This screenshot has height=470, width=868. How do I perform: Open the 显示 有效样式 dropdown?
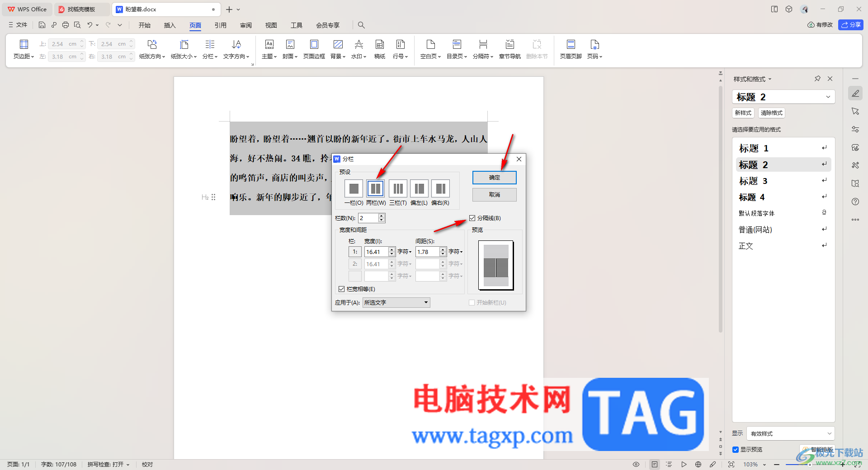pos(790,433)
